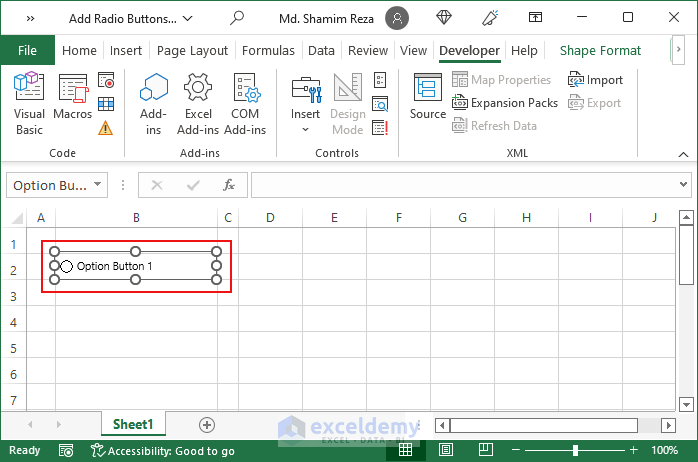The image size is (698, 462).
Task: Open the Visual Basic editor
Action: (29, 104)
